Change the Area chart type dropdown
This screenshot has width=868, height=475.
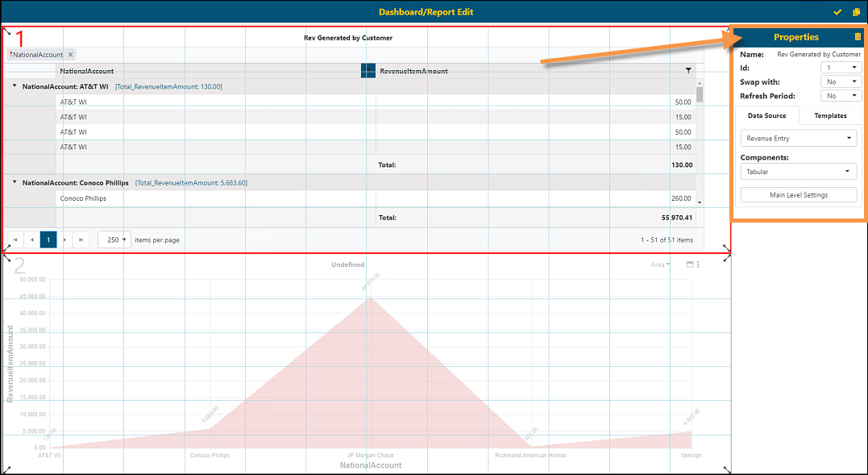click(x=661, y=265)
